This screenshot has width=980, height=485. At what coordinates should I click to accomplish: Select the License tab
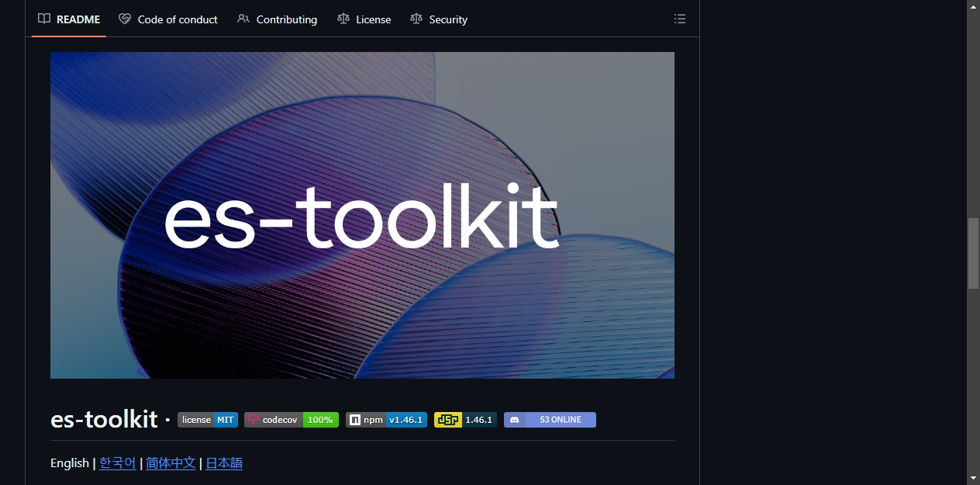[364, 19]
